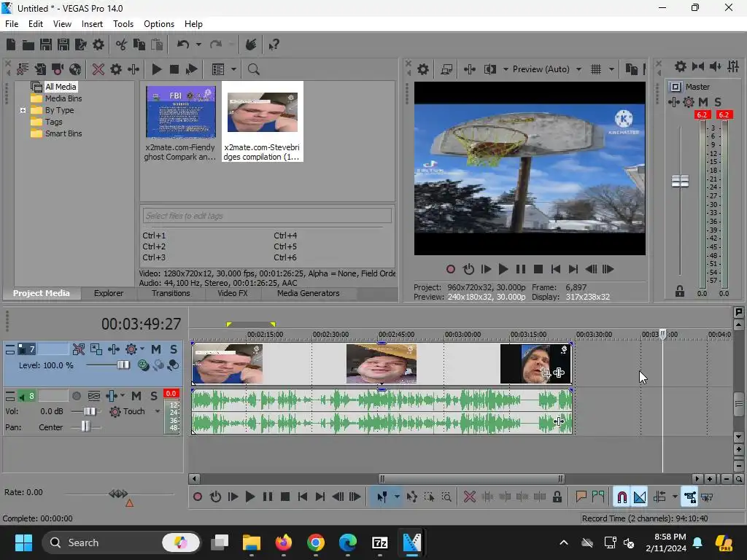This screenshot has height=560, width=747.
Task: Click the Normal edit tool in timeline toolbar
Action: coord(382,497)
